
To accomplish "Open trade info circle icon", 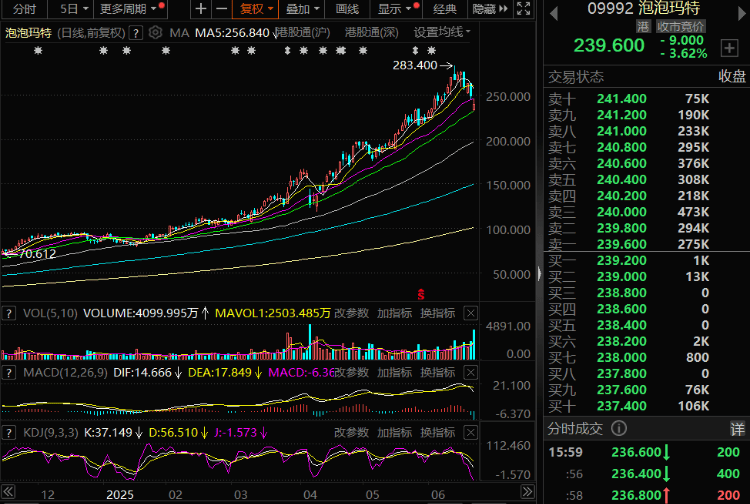I will click(x=619, y=428).
